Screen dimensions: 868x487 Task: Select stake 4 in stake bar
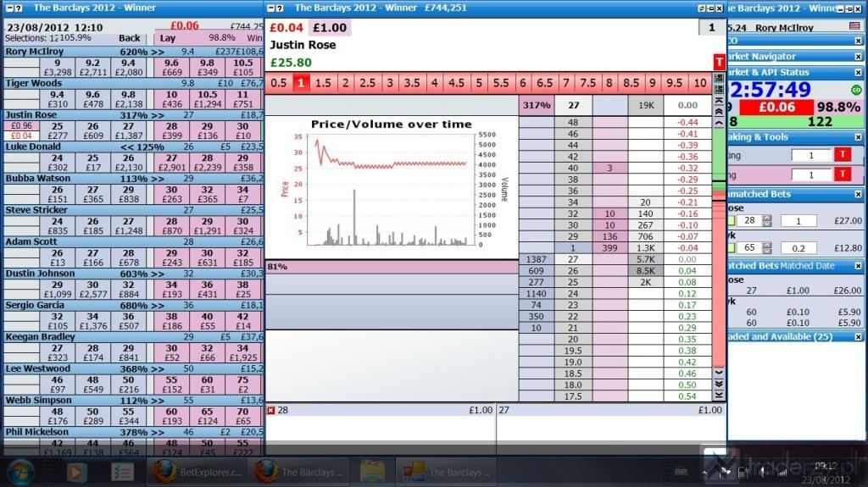434,83
